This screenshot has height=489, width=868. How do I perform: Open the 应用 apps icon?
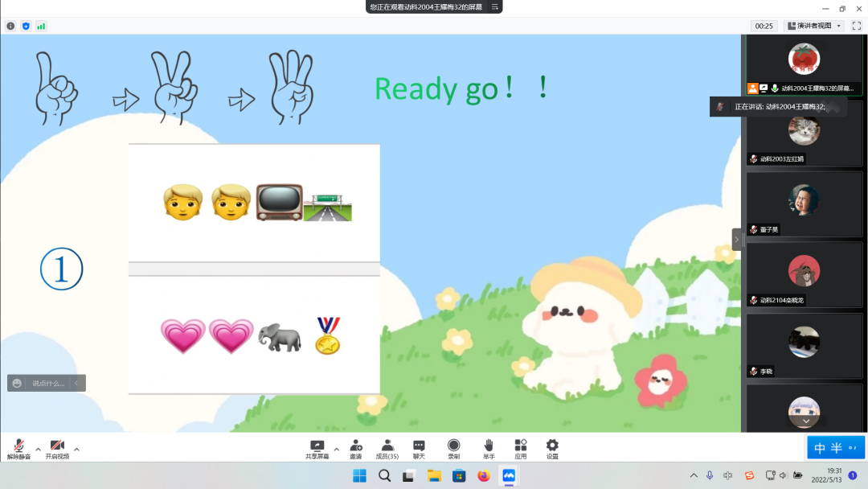520,449
